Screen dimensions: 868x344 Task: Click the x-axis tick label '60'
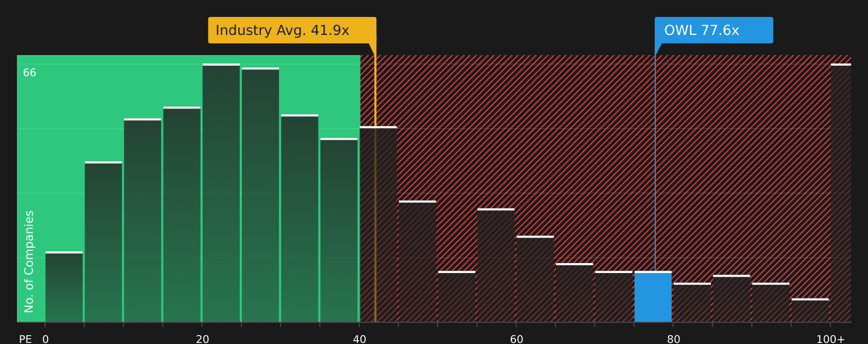pyautogui.click(x=517, y=339)
